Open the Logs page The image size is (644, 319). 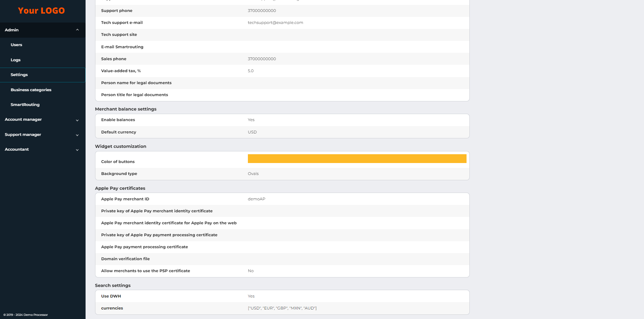pos(15,60)
